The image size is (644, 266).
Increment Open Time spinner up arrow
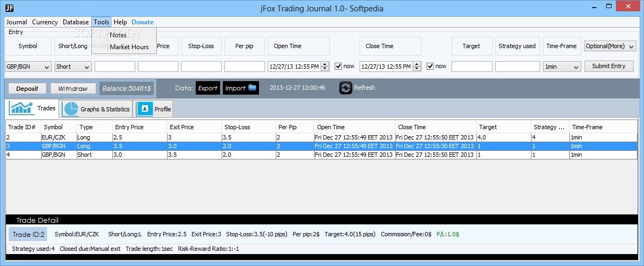tap(326, 64)
